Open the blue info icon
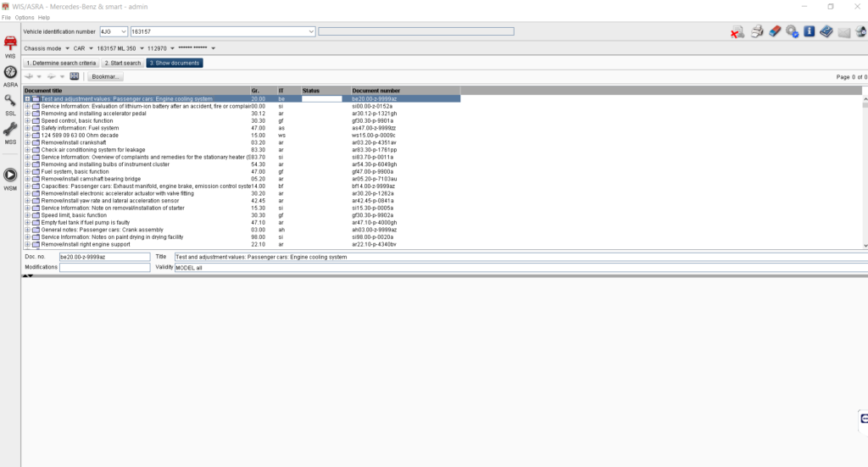 pos(809,31)
